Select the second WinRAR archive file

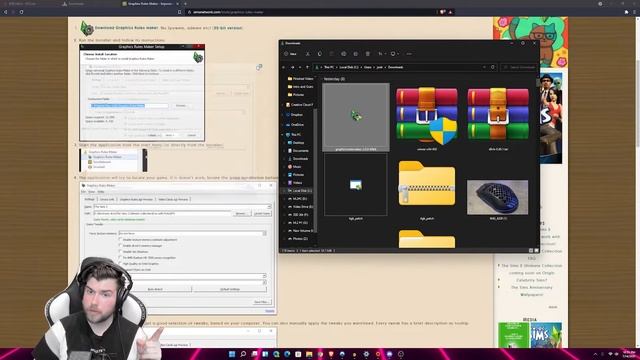point(498,118)
